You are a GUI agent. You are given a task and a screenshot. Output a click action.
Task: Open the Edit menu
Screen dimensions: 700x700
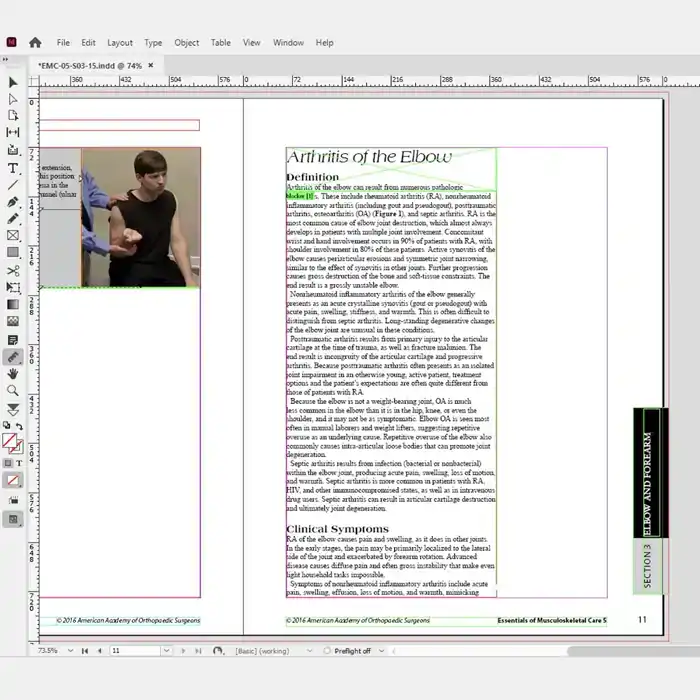point(88,42)
